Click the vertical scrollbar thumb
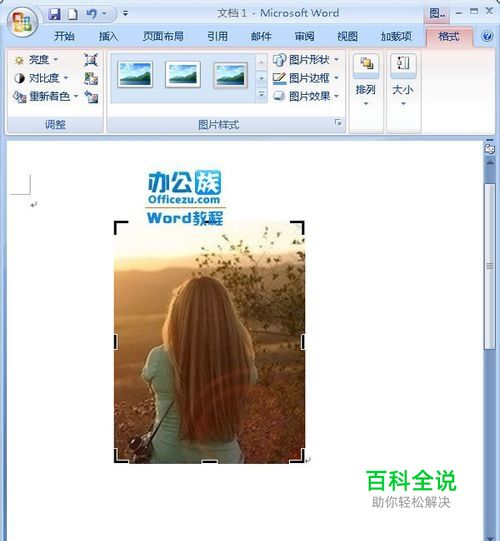Image resolution: width=500 pixels, height=541 pixels. pos(490,266)
